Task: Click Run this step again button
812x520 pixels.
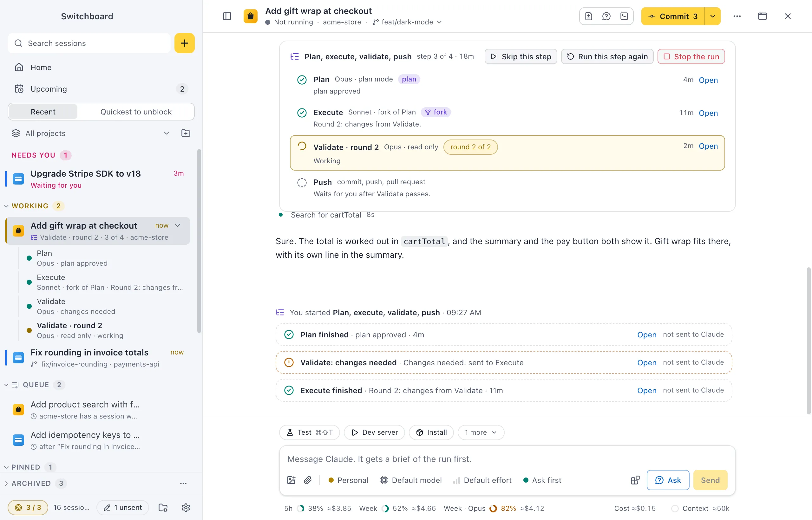Action: [x=607, y=56]
